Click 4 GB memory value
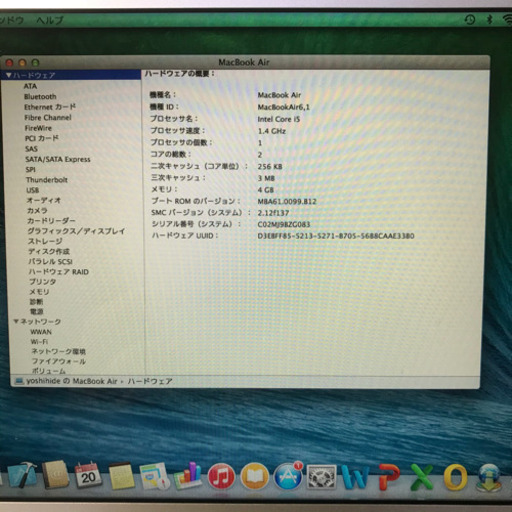The width and height of the screenshot is (512, 512). point(266,190)
